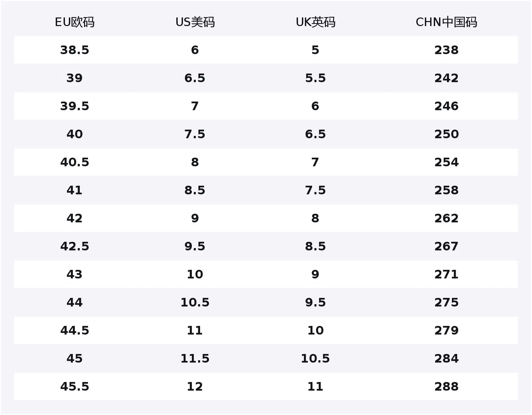Select US size 12 cell
532x415 pixels.
point(195,387)
